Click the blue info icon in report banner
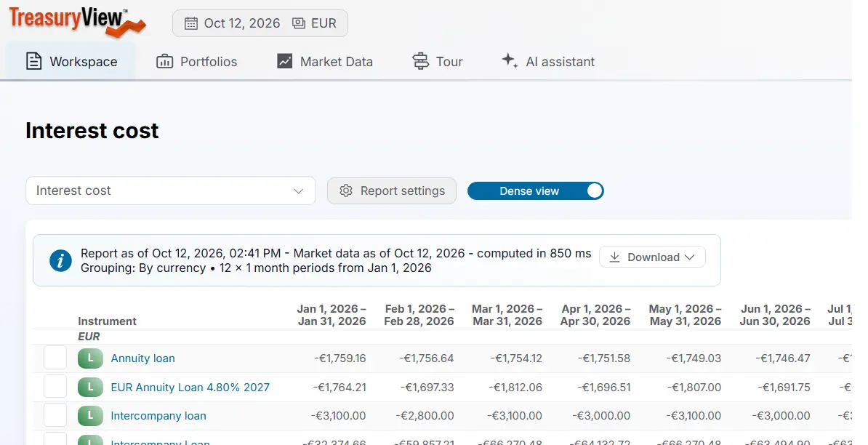 60,261
